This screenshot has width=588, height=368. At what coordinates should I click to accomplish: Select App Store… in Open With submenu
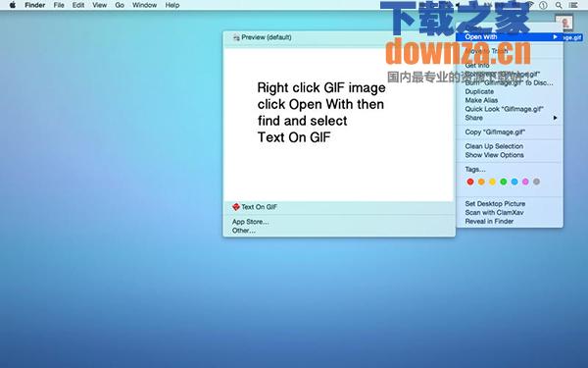[250, 222]
